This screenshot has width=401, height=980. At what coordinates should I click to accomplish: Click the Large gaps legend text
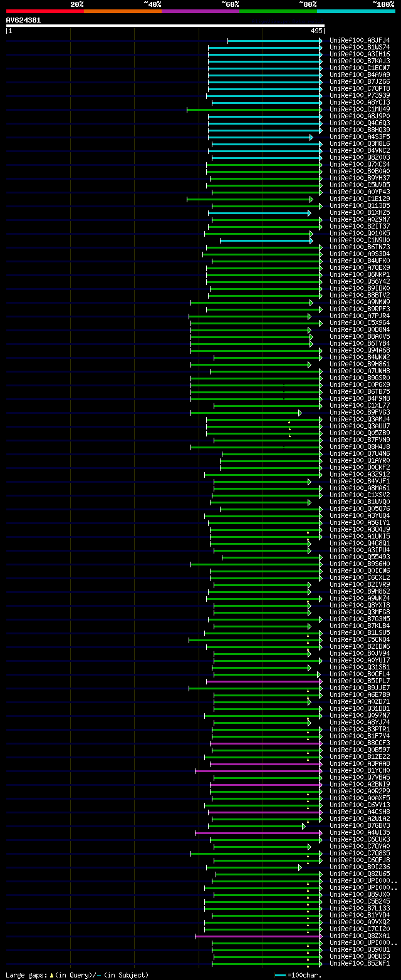[77, 974]
